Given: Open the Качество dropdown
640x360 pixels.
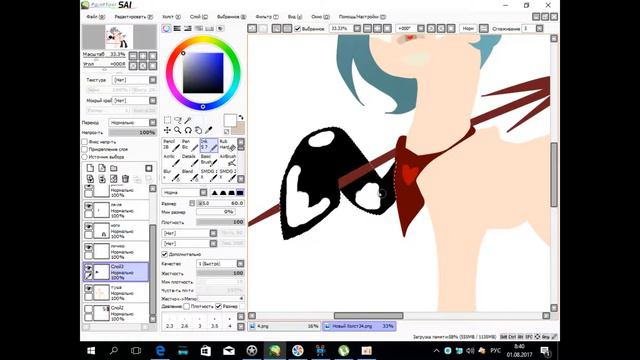Looking at the screenshot, I should click(240, 264).
